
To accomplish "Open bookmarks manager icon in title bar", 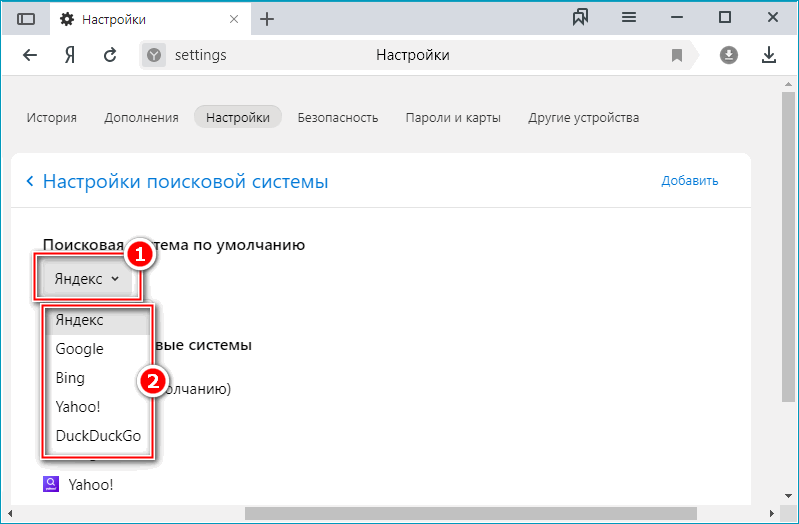I will (580, 17).
